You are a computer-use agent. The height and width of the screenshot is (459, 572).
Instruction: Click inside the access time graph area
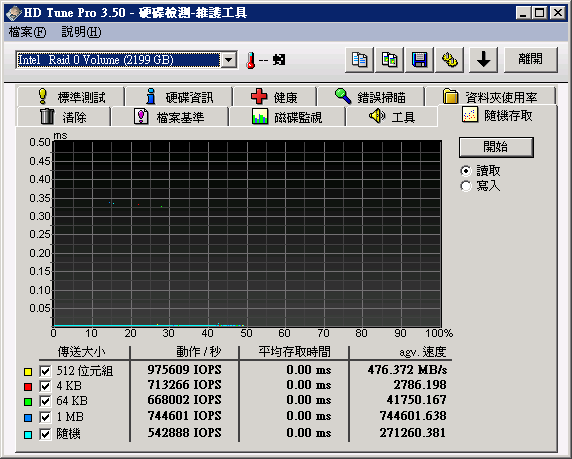click(247, 234)
